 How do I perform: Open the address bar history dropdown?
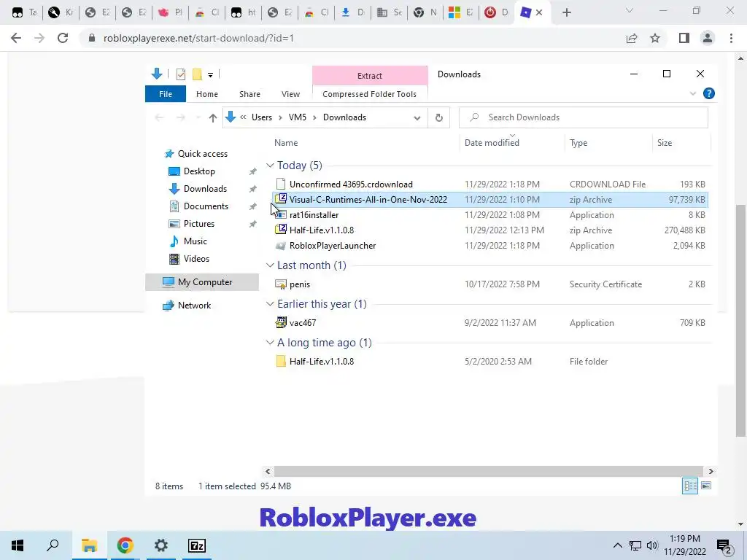tap(417, 117)
